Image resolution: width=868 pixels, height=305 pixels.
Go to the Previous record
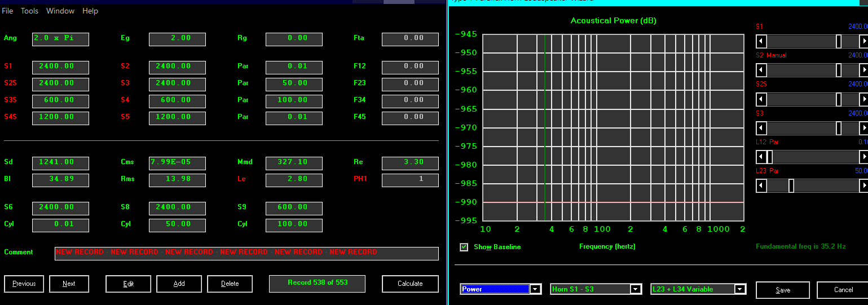tap(24, 284)
